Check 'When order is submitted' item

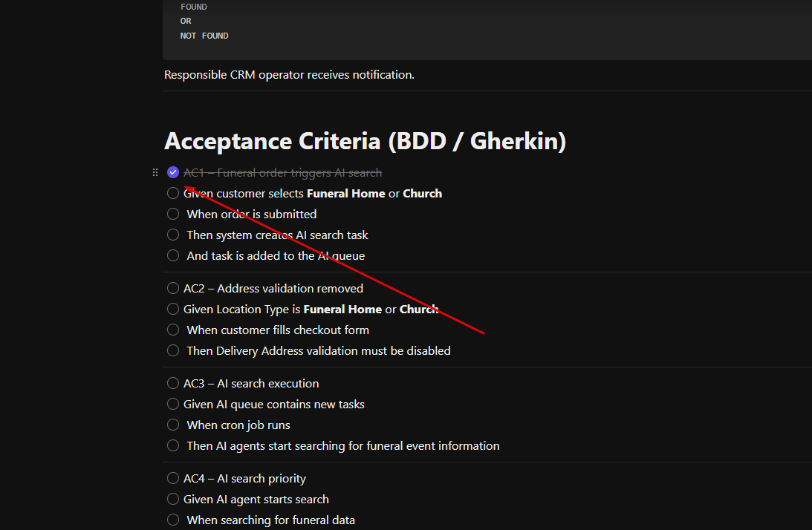pos(173,214)
